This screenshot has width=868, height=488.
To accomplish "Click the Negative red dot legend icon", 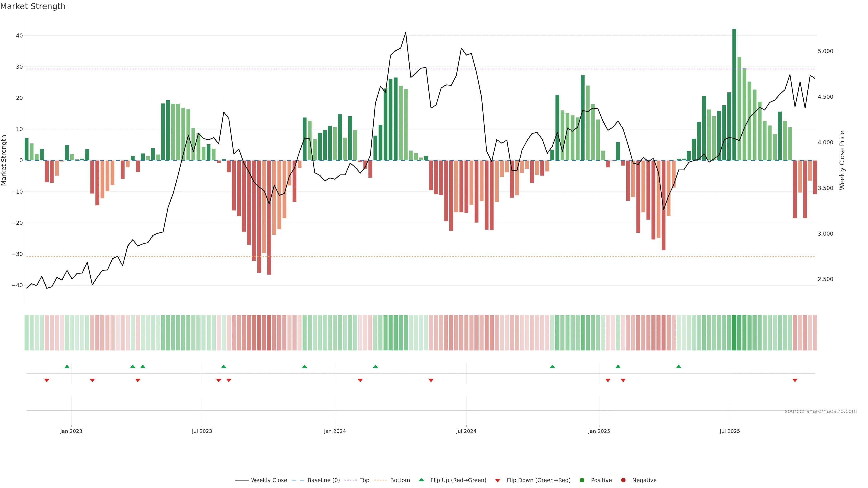I will (623, 480).
